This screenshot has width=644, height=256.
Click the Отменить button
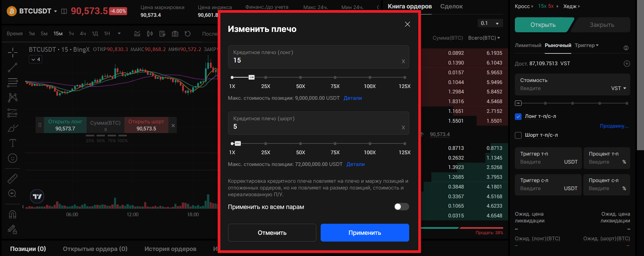tap(272, 233)
